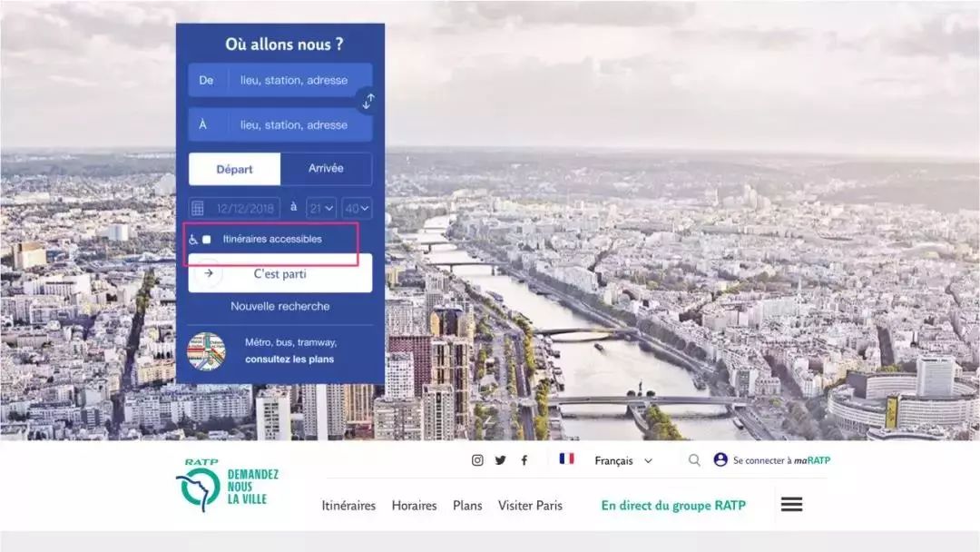Select the Arrivée toggle option

click(326, 169)
